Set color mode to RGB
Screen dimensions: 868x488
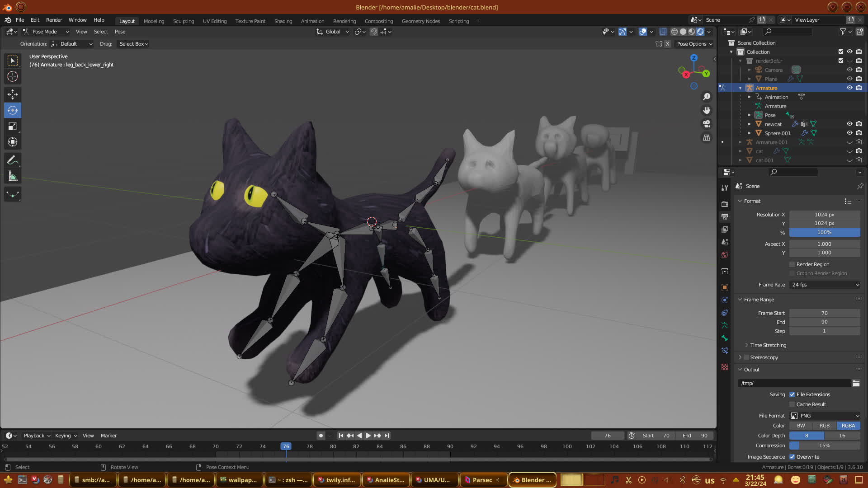(824, 426)
